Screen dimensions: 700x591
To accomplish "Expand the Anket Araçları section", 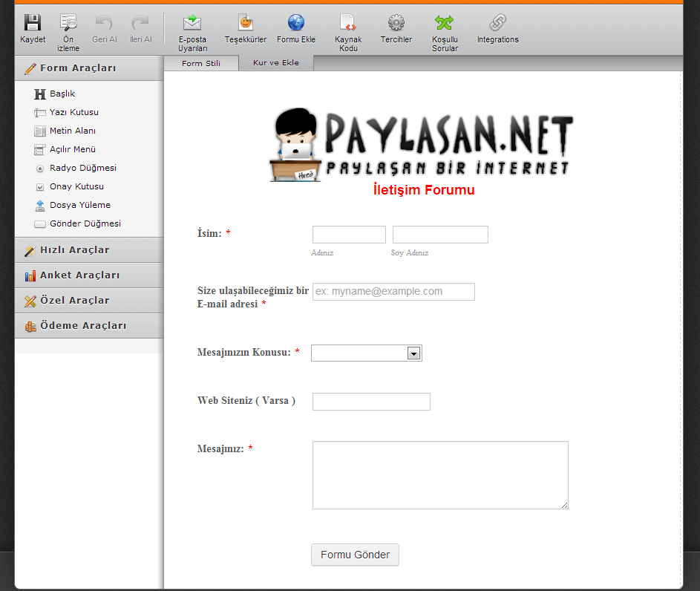I will [89, 275].
